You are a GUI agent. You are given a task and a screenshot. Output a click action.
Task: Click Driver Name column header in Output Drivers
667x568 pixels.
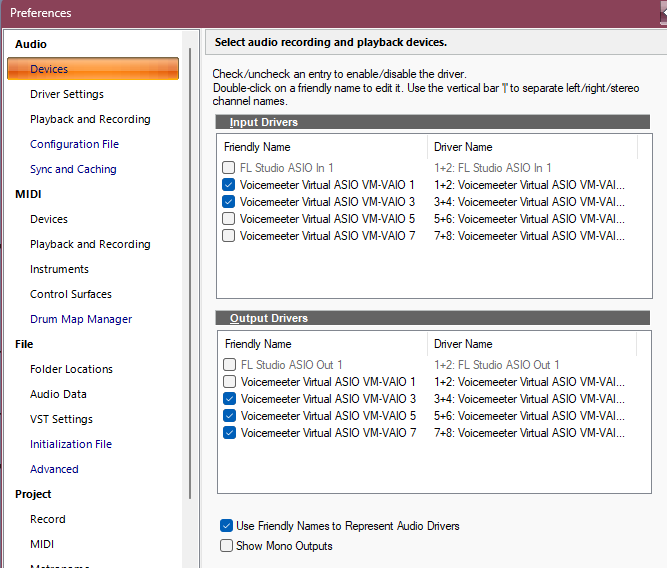click(463, 344)
